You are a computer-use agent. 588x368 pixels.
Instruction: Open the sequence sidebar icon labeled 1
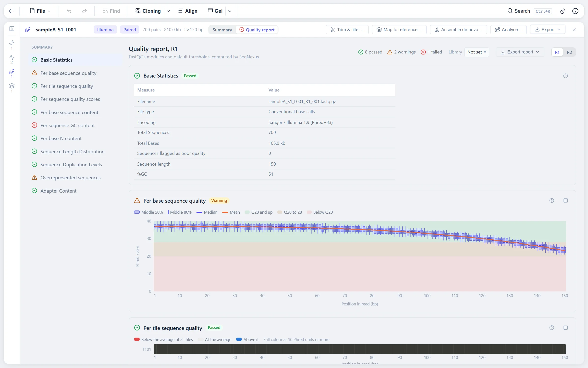[12, 45]
